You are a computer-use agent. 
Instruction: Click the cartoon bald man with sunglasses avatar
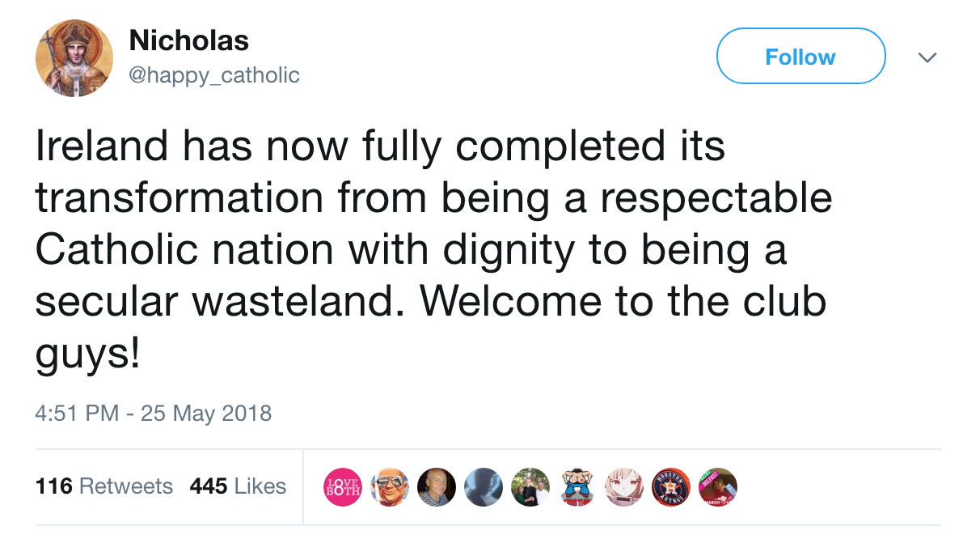tap(389, 486)
